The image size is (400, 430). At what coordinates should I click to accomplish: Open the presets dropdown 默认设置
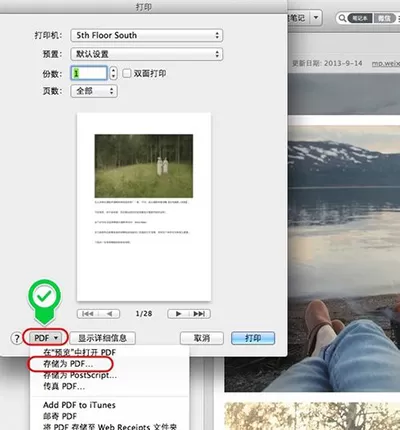coord(147,54)
